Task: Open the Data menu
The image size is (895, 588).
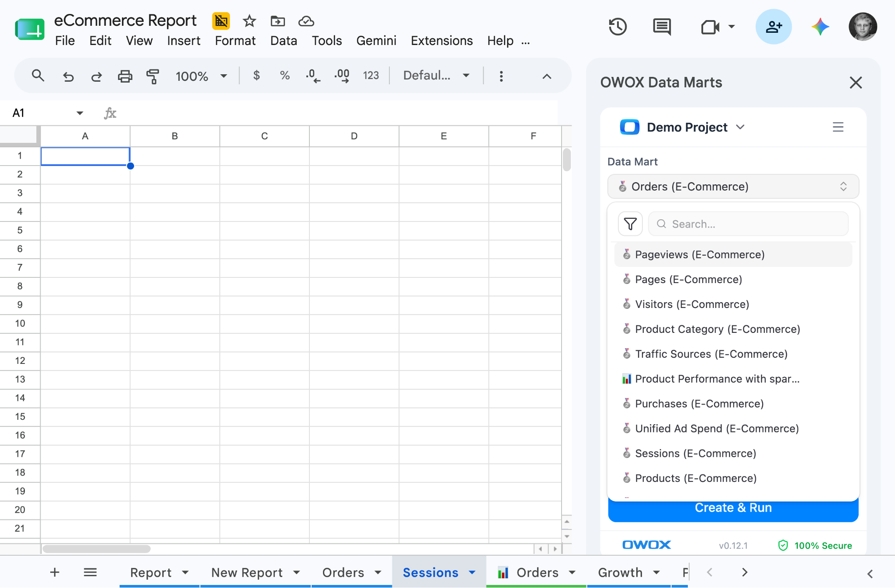Action: 284,41
